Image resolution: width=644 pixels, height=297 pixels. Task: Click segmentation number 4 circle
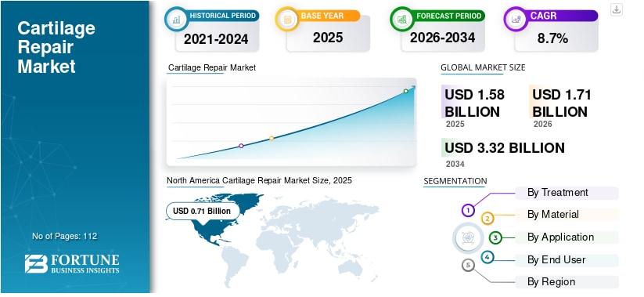point(487,258)
